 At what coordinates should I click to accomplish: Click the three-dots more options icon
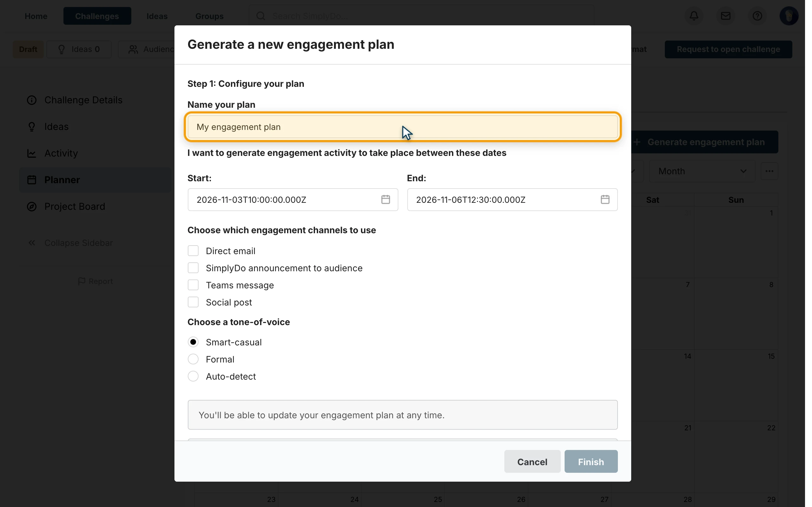tap(769, 171)
